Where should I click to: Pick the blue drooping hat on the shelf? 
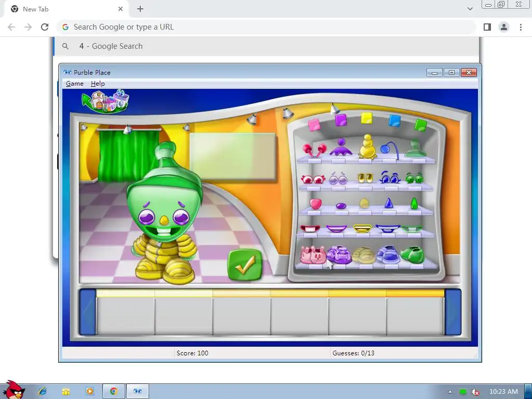pyautogui.click(x=390, y=150)
